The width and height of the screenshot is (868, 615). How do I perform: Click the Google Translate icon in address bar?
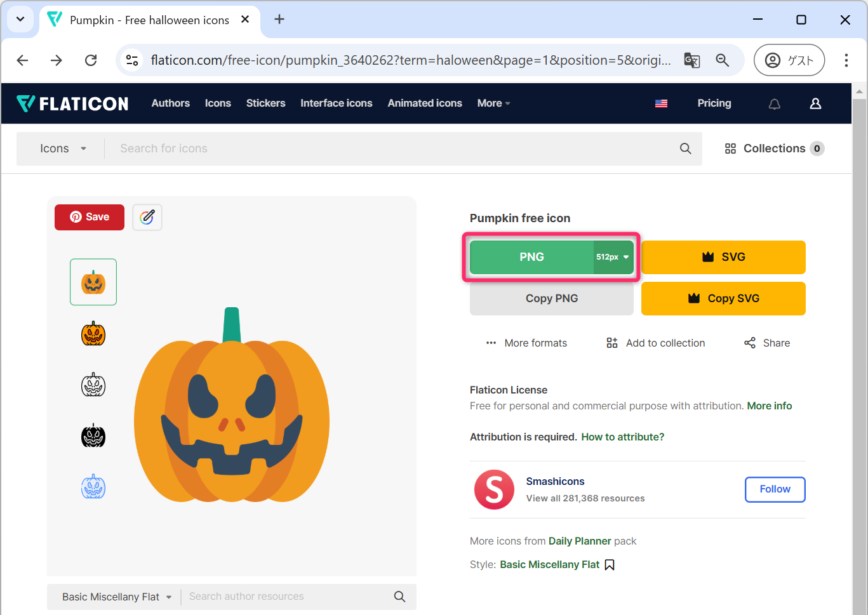(x=691, y=60)
